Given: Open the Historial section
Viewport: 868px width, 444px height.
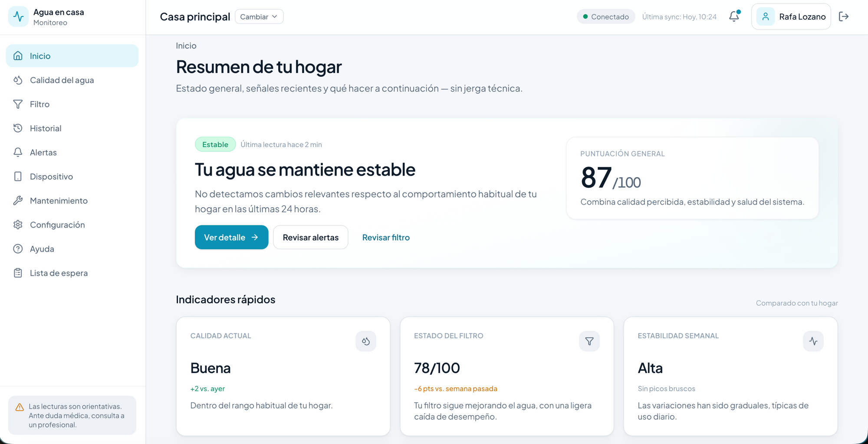Looking at the screenshot, I should coord(46,128).
